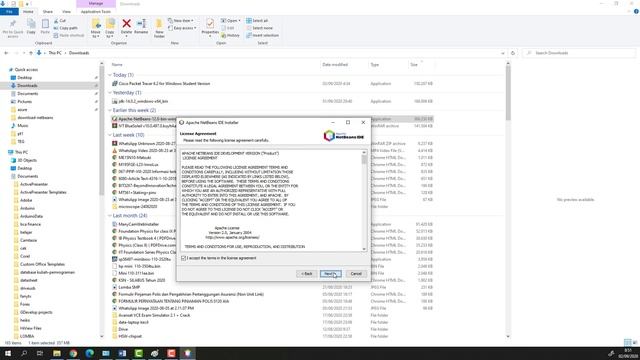640x360 pixels.
Task: Click New folder in Explorer ribbon
Action: point(159,29)
